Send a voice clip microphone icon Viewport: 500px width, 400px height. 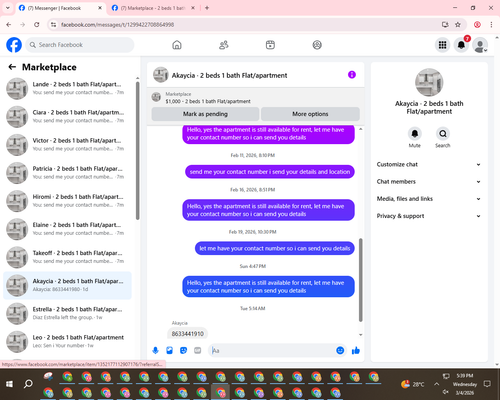point(155,350)
